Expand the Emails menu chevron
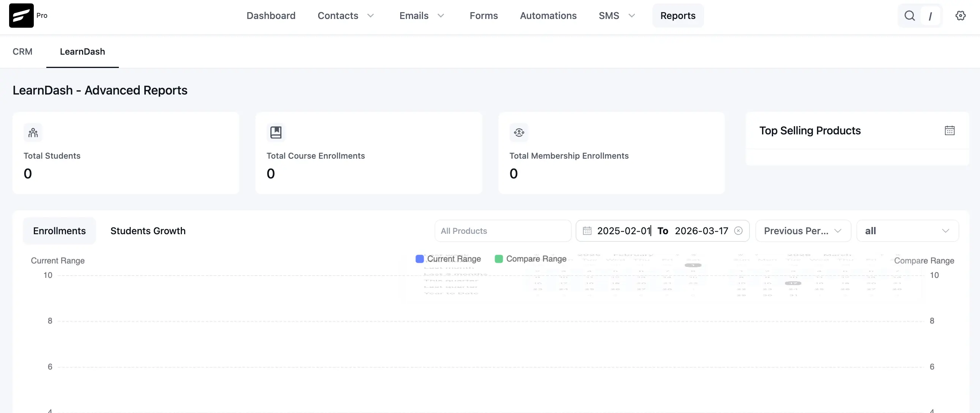 [x=441, y=16]
